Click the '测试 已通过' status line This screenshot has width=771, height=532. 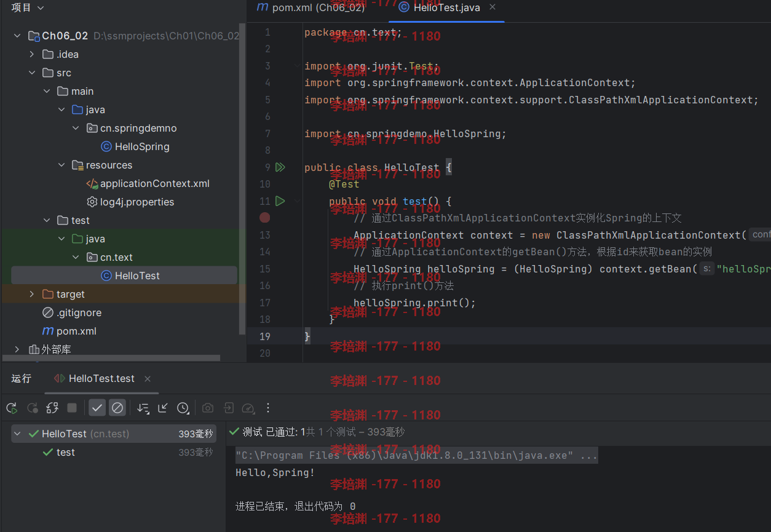tap(317, 432)
